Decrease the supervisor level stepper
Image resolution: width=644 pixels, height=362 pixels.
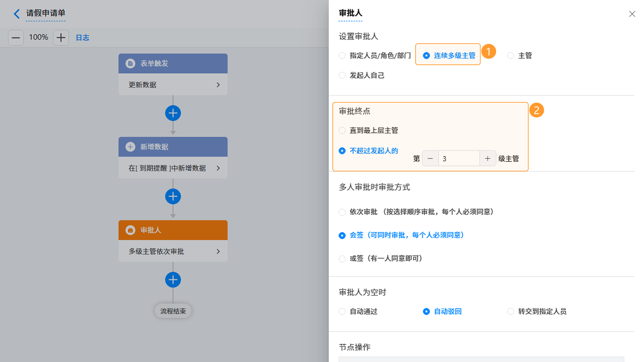(430, 159)
